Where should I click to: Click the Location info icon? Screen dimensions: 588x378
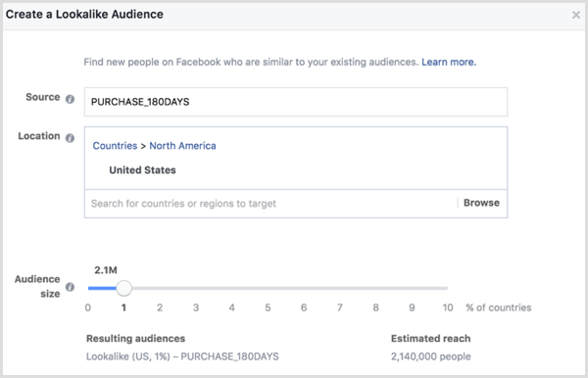70,138
